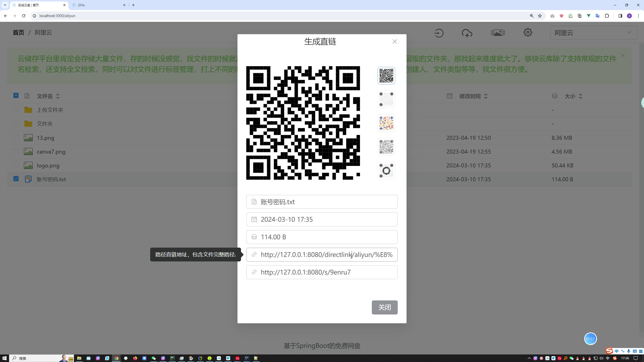Sort by 大小 using the sort arrows
The width and height of the screenshot is (644, 362).
coord(581,96)
